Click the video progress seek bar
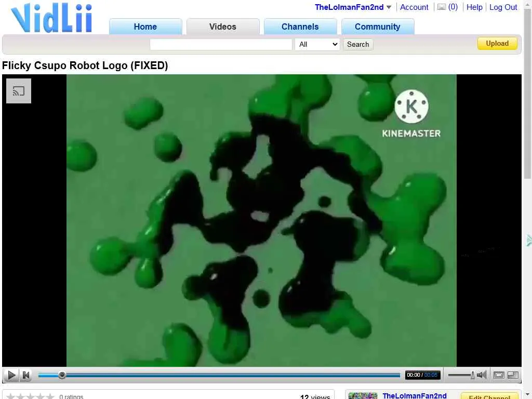Viewport: 532px width, 399px height. pos(219,375)
